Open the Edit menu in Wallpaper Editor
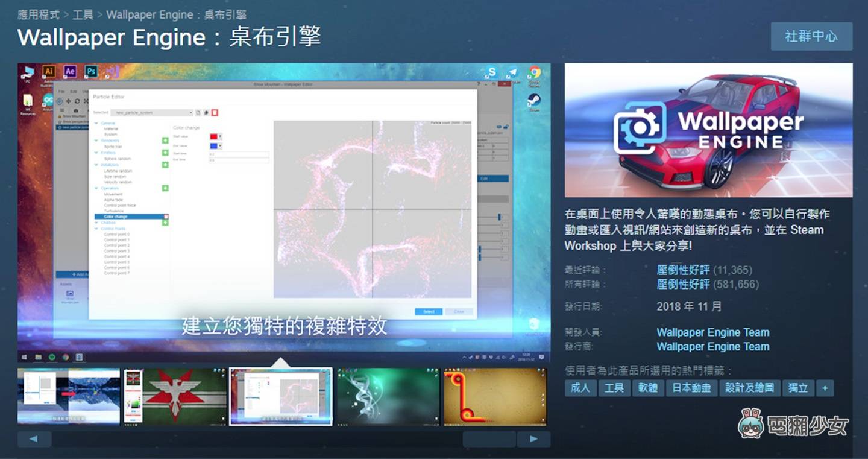The image size is (868, 459). pyautogui.click(x=75, y=92)
